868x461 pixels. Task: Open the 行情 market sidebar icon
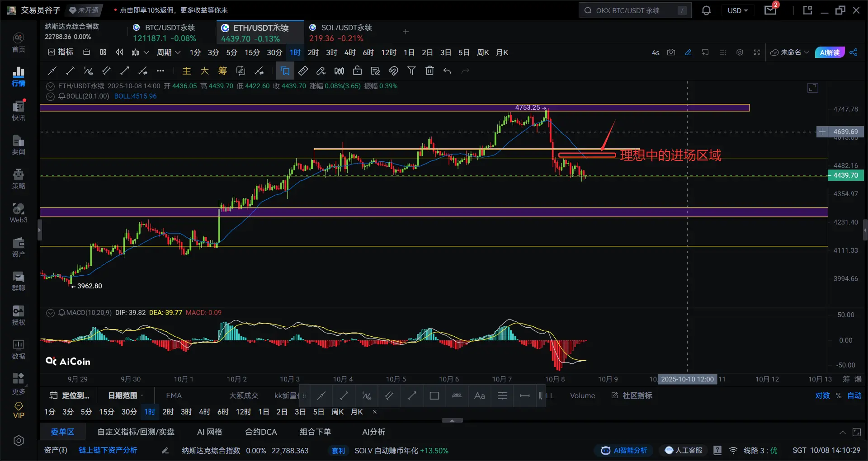(x=19, y=77)
